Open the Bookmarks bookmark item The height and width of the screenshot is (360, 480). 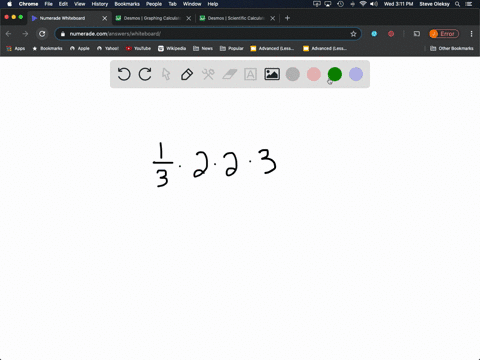coord(47,48)
